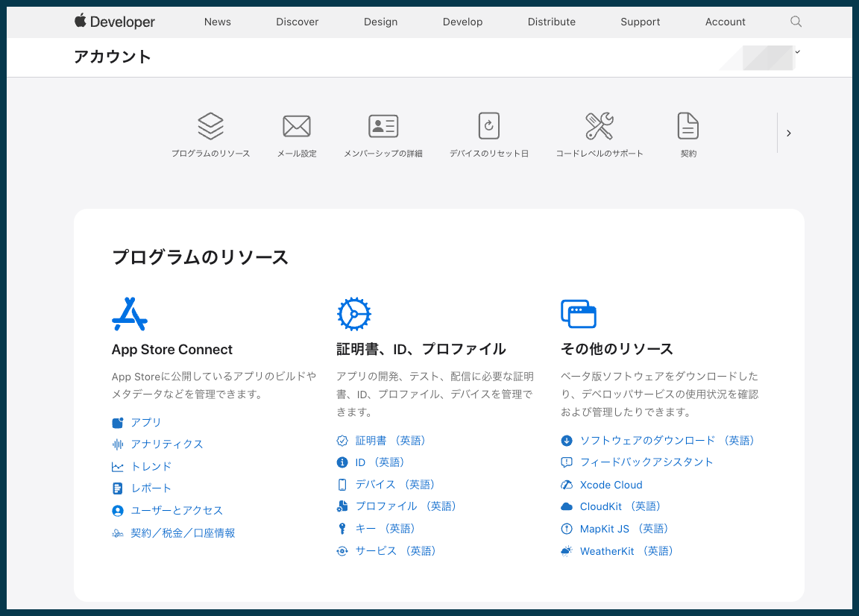Viewport: 859px width, 616px height.
Task: Open the search magnifier icon
Action: [795, 22]
